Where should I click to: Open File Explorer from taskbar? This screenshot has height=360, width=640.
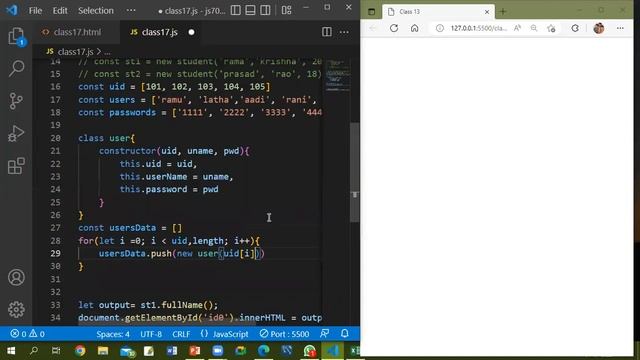coord(103,350)
